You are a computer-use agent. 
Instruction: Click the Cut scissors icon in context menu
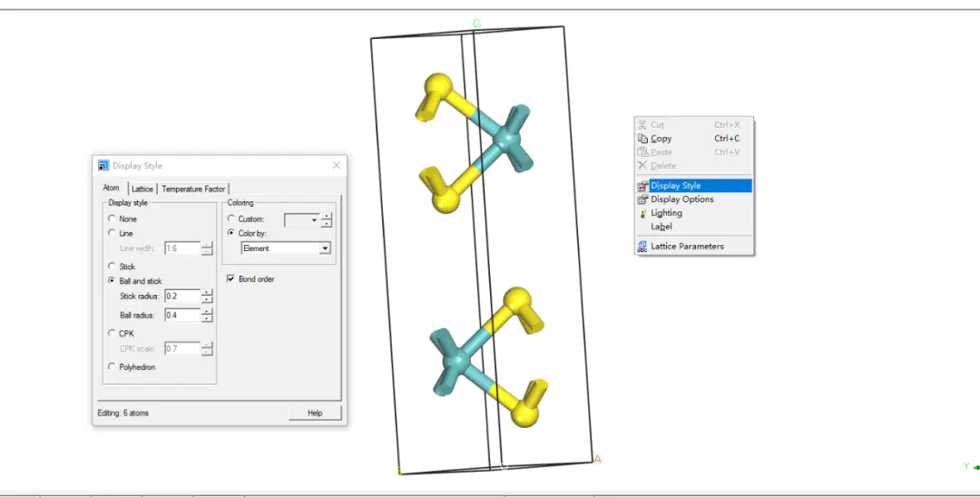coord(642,125)
